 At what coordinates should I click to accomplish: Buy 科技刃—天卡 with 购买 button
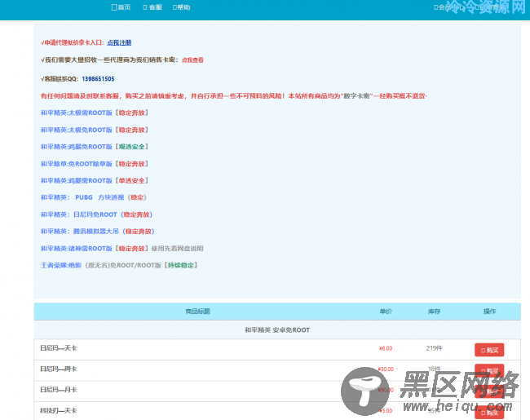tap(489, 412)
